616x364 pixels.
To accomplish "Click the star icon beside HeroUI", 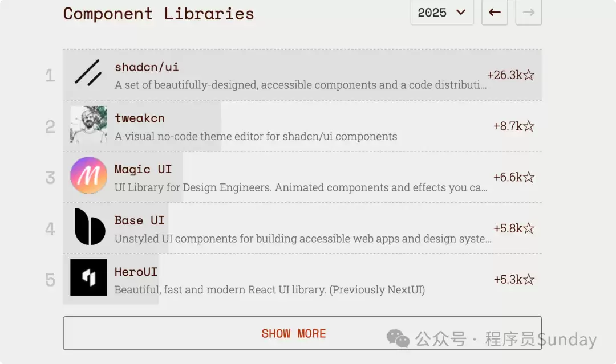I will [x=528, y=279].
